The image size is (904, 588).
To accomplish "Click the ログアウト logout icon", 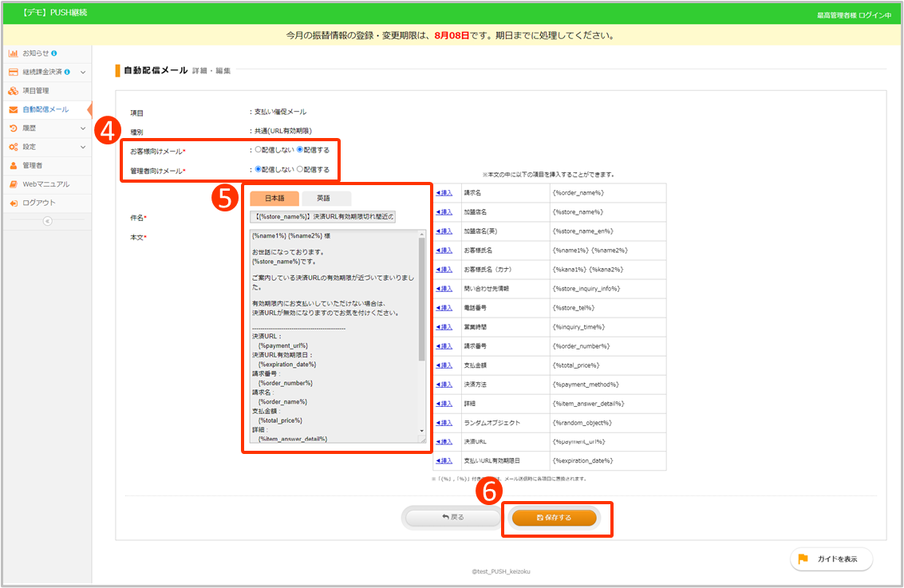I will pyautogui.click(x=13, y=203).
